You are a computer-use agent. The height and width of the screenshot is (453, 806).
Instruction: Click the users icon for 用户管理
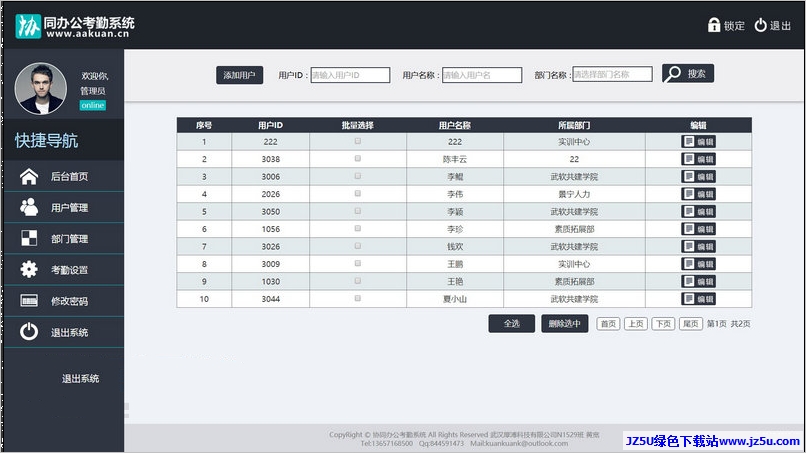pyautogui.click(x=29, y=207)
